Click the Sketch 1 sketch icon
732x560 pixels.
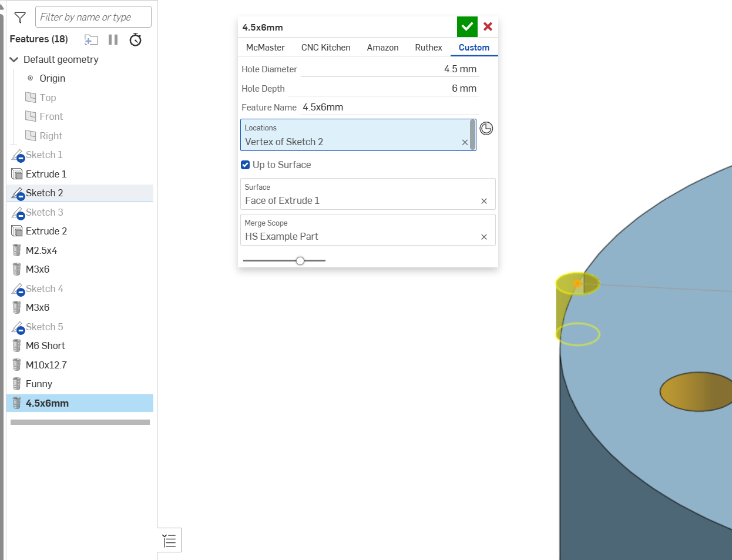coord(18,155)
